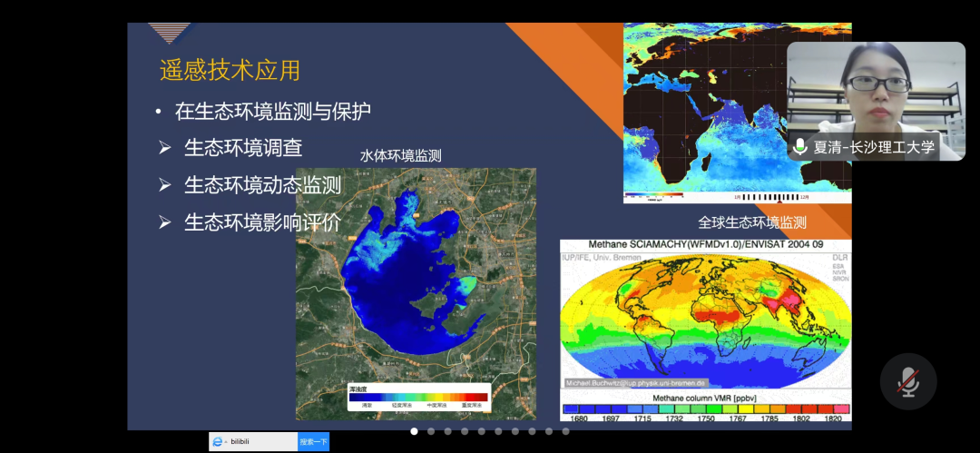Click the Internet Explorer icon in the search bar

pos(218,442)
